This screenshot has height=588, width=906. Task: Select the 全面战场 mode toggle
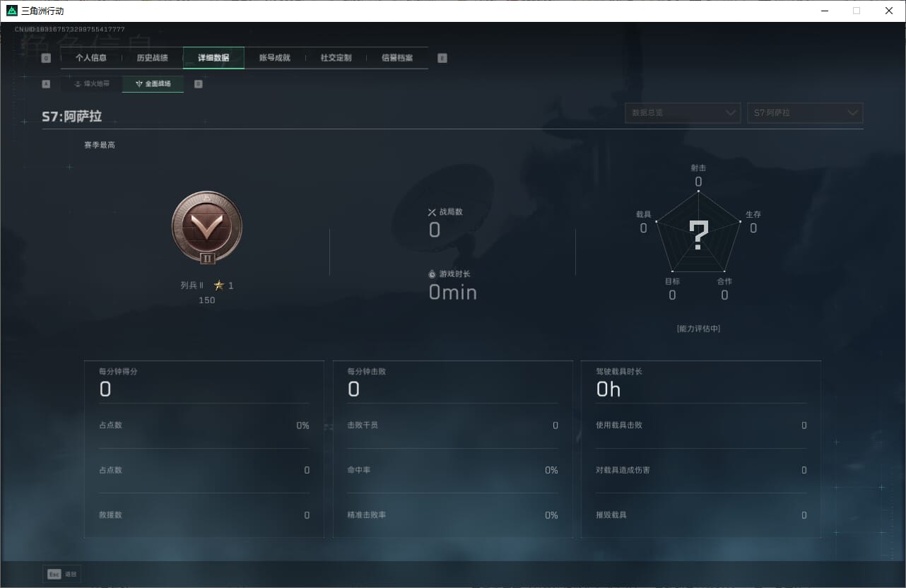coord(153,84)
